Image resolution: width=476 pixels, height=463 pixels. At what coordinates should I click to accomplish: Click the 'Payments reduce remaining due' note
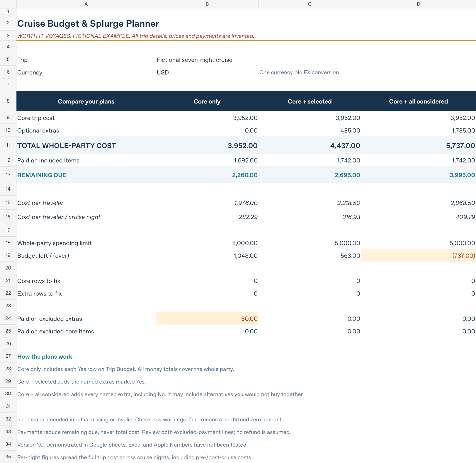click(x=154, y=432)
